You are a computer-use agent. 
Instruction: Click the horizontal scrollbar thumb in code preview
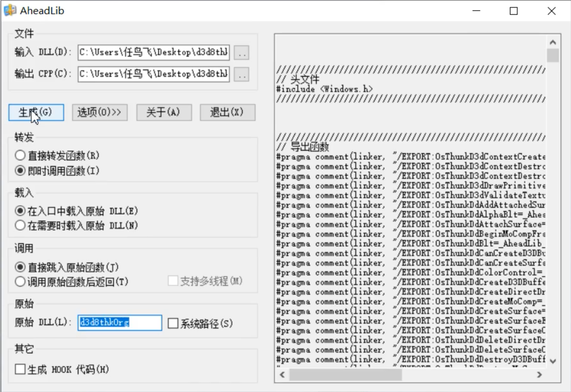click(345, 375)
